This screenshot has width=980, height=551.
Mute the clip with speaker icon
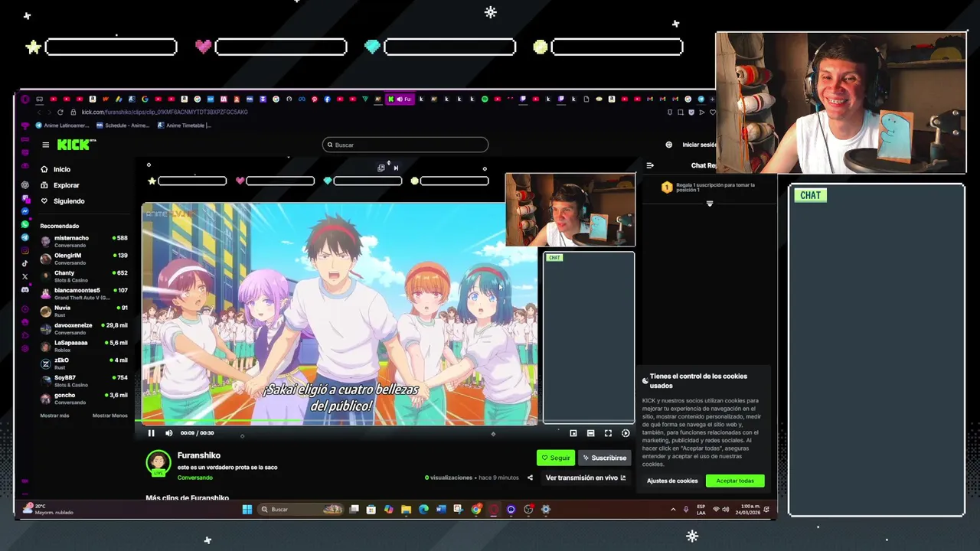point(169,433)
